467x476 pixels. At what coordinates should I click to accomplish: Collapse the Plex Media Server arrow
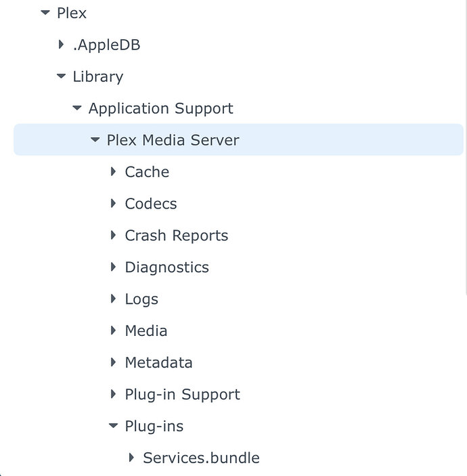tap(95, 140)
